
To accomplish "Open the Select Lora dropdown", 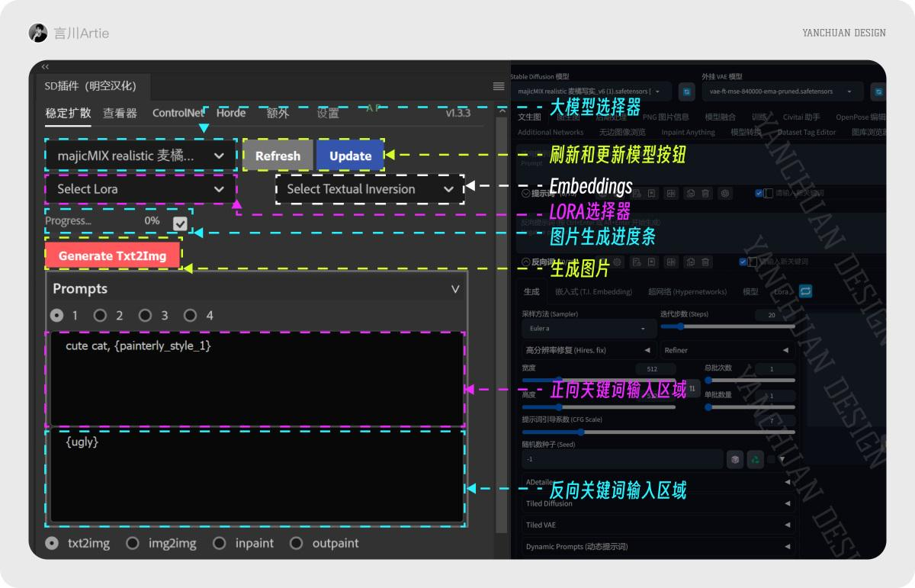I will [139, 188].
